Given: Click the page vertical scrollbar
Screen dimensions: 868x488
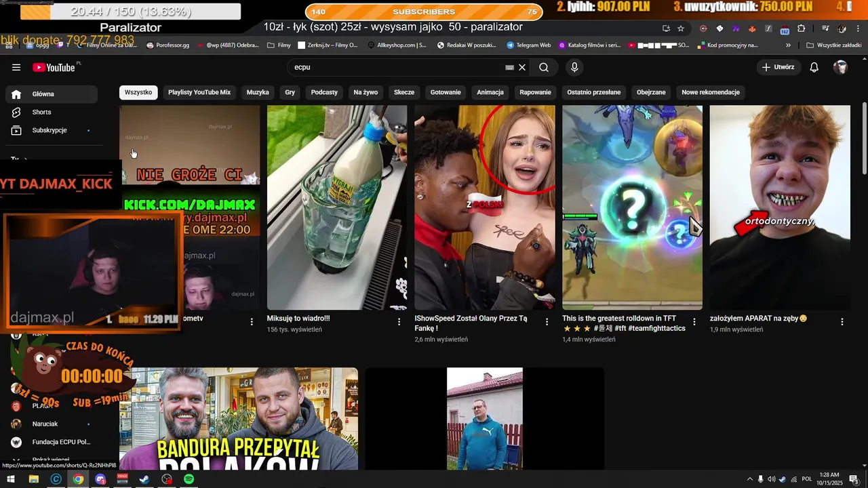Looking at the screenshot, I should click(864, 139).
